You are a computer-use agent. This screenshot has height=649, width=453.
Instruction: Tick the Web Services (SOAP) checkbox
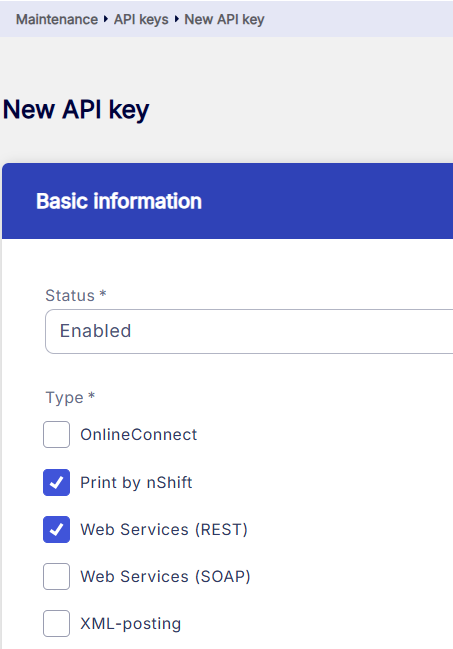point(56,577)
